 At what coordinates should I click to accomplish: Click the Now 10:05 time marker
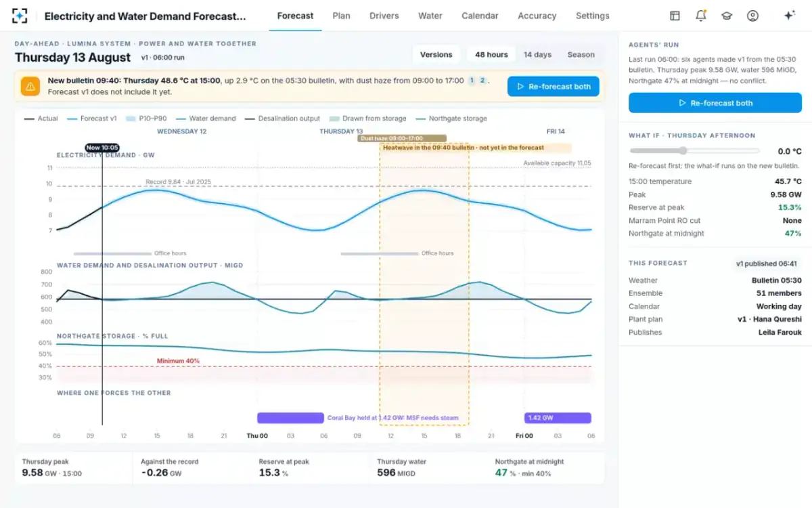[102, 147]
